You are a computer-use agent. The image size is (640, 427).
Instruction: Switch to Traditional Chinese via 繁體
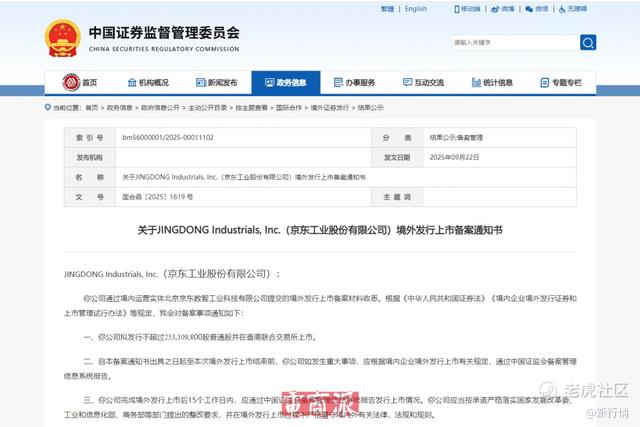[387, 9]
